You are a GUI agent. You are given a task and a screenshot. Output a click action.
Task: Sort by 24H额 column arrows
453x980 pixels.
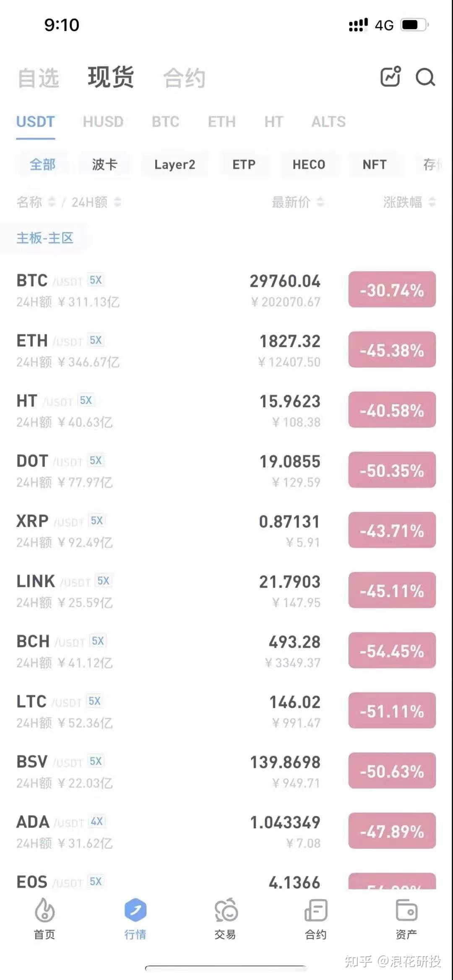point(117,202)
